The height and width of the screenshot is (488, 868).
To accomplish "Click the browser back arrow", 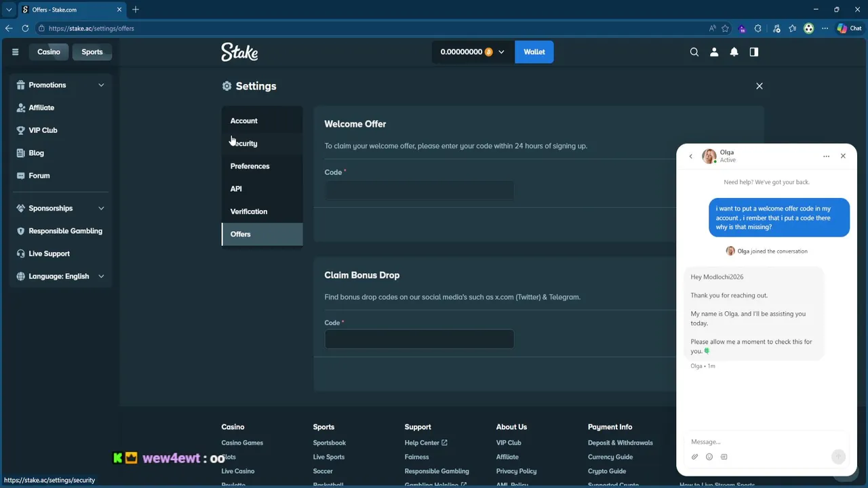I will [x=9, y=28].
